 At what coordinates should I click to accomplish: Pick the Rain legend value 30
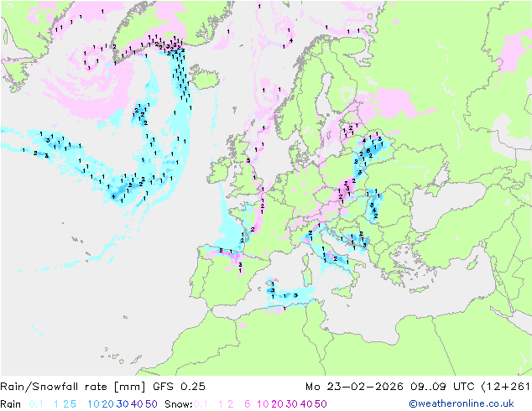tap(123, 404)
